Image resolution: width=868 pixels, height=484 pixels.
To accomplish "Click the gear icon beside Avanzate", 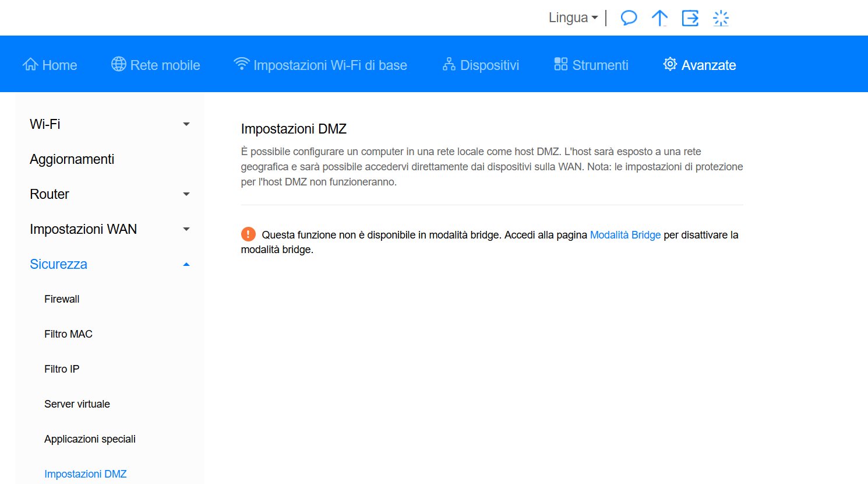I will pos(670,64).
